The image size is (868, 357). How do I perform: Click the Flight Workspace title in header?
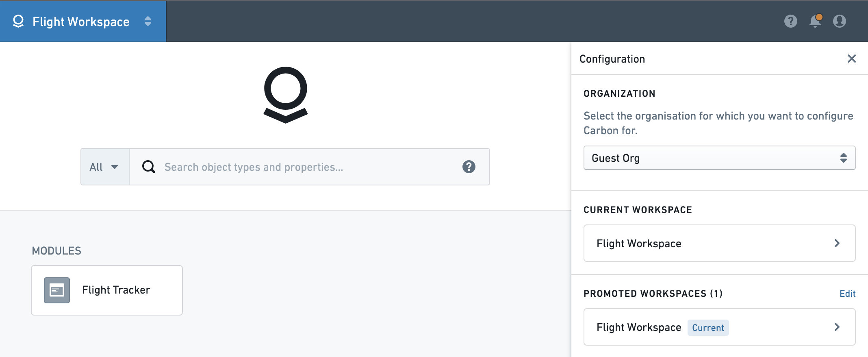[x=81, y=22]
